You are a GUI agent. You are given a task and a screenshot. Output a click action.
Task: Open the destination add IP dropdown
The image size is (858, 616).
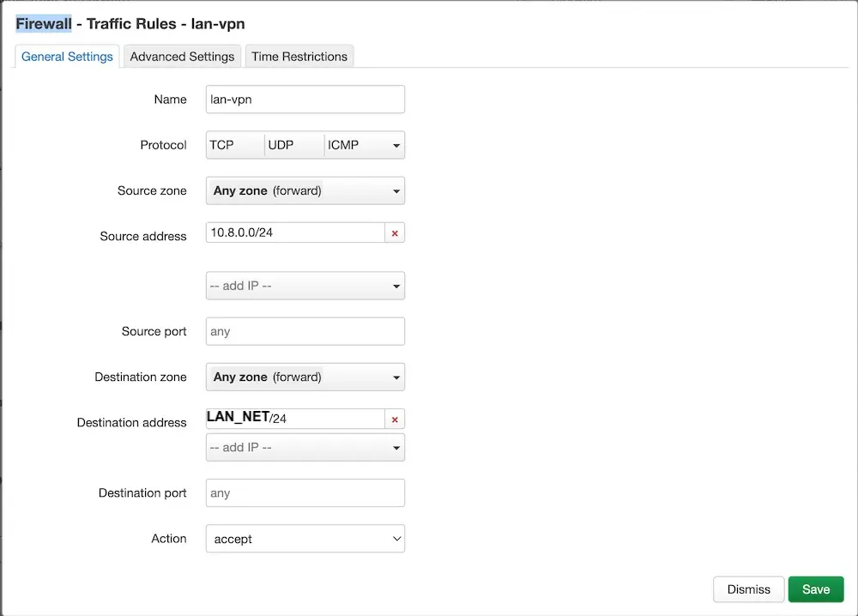(305, 448)
